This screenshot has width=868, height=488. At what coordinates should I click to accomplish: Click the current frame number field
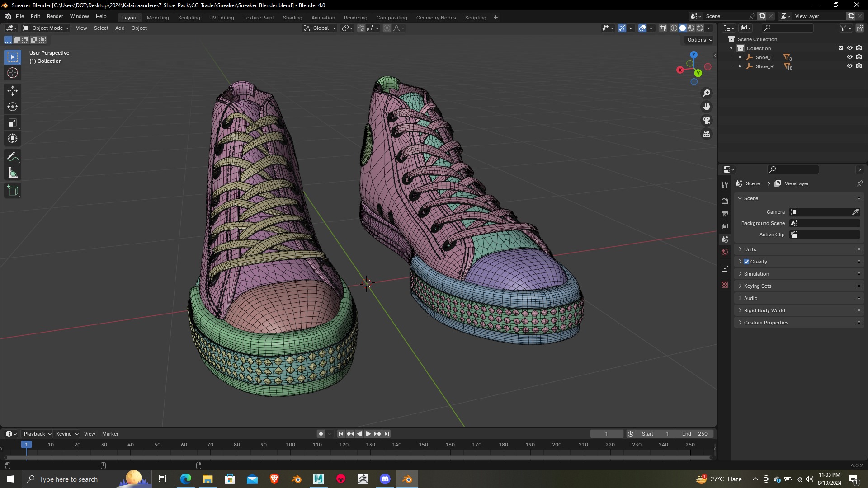click(607, 434)
